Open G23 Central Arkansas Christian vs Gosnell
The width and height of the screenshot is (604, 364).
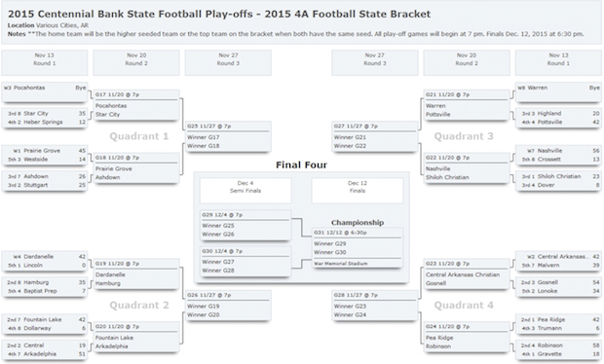point(467,274)
